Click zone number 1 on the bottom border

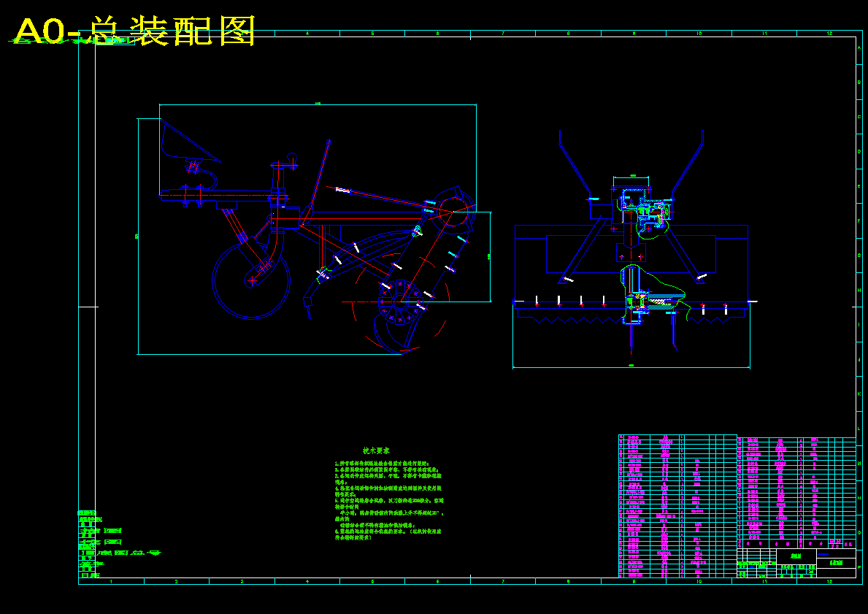111,581
